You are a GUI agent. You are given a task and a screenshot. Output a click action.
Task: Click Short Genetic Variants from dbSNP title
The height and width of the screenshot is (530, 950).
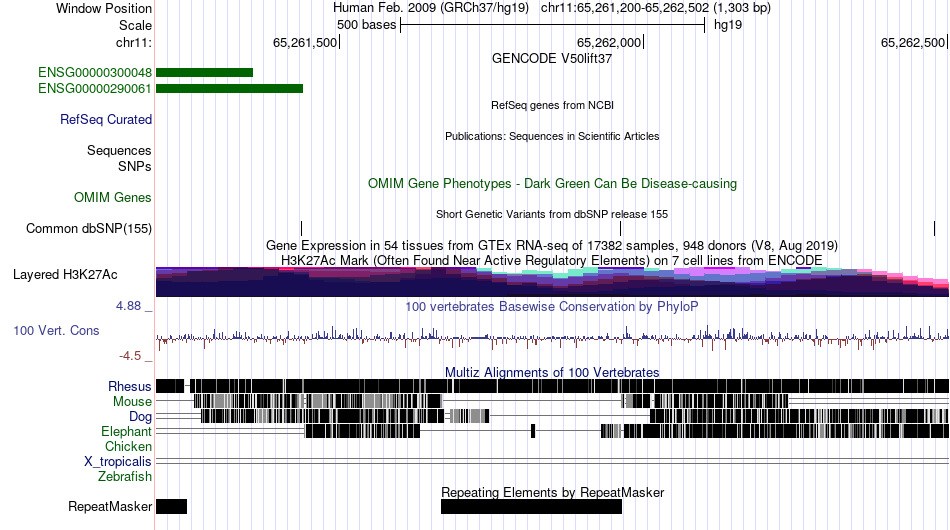tap(552, 214)
